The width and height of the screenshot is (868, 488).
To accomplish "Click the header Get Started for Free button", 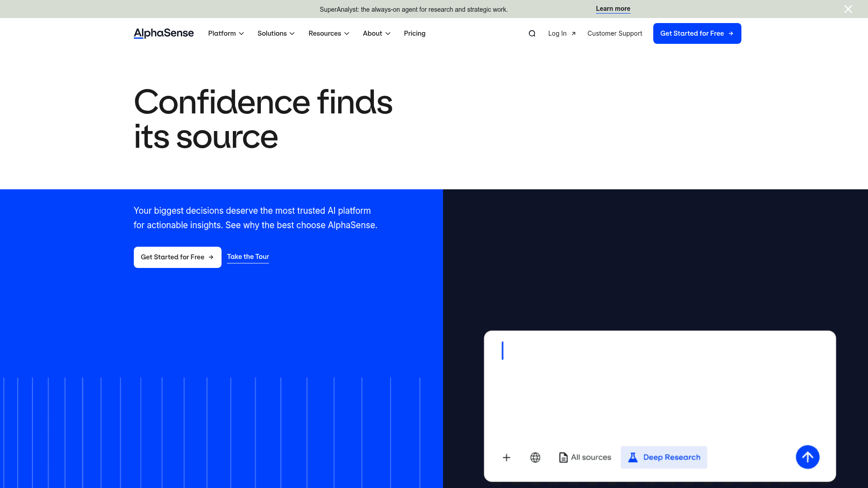I will pos(697,33).
